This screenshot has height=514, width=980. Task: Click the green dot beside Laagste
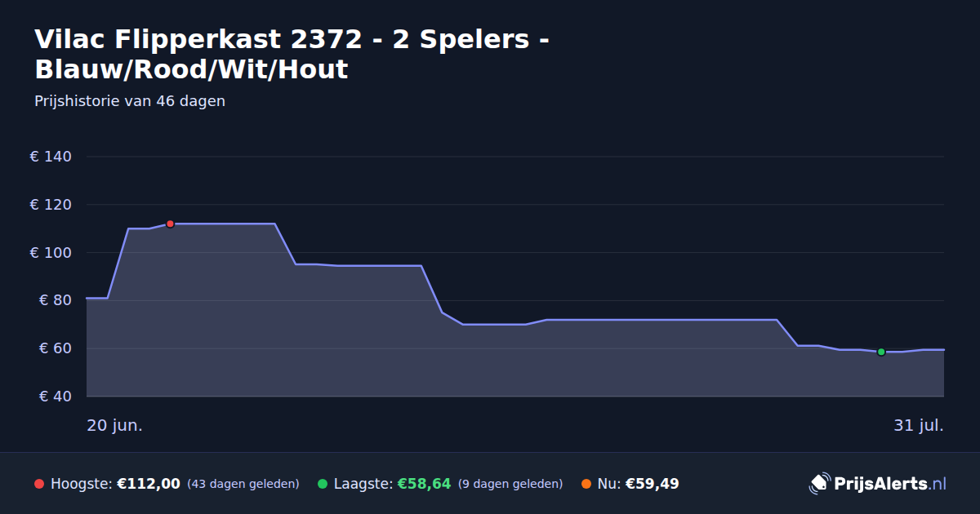pos(323,484)
